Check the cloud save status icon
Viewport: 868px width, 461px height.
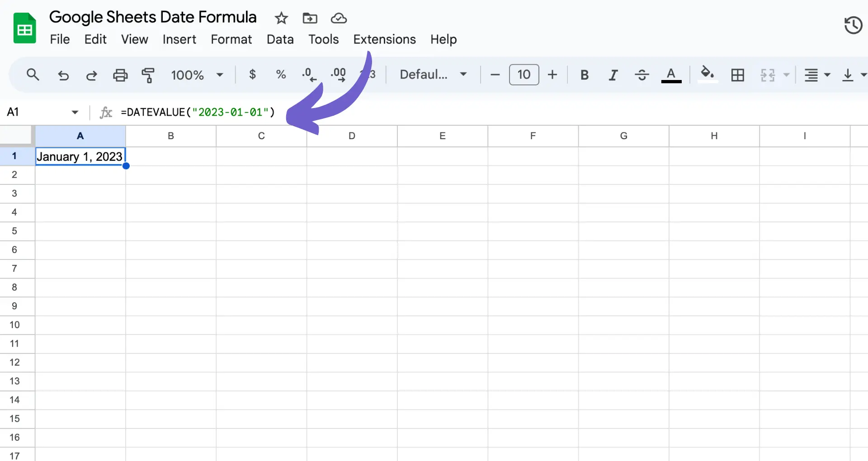(x=339, y=18)
